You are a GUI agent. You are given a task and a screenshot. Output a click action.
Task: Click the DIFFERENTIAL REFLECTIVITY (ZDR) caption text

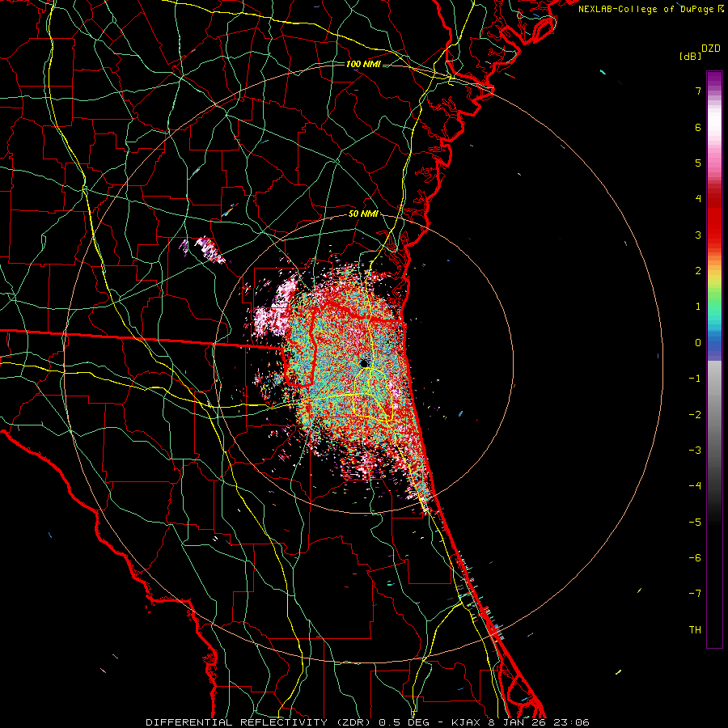pos(260,722)
